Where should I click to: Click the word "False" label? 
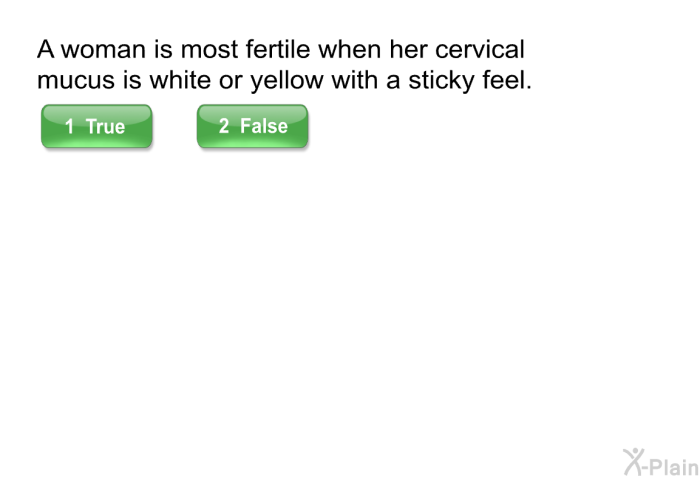pos(264,126)
